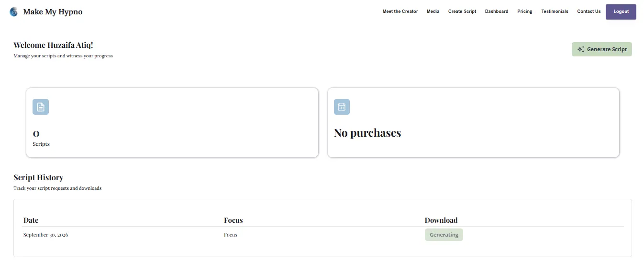Click the Make My Hypno spiral logo icon
This screenshot has height=271, width=644.
14,12
